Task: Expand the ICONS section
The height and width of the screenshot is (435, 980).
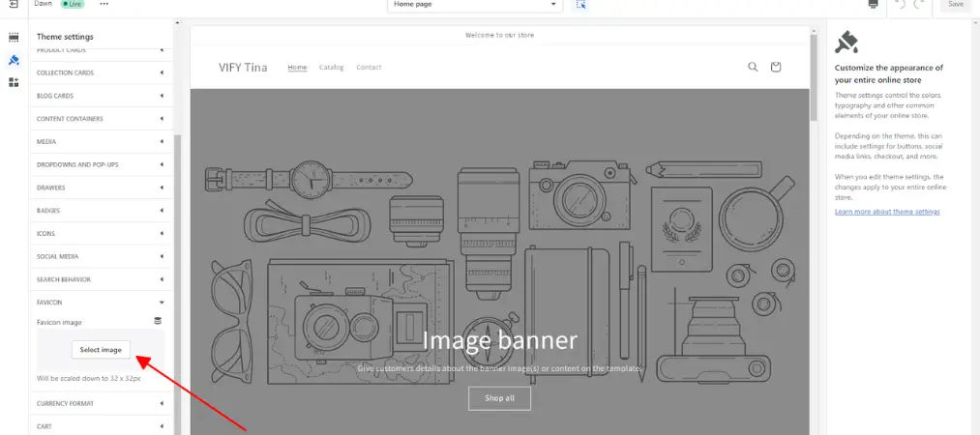Action: point(100,233)
